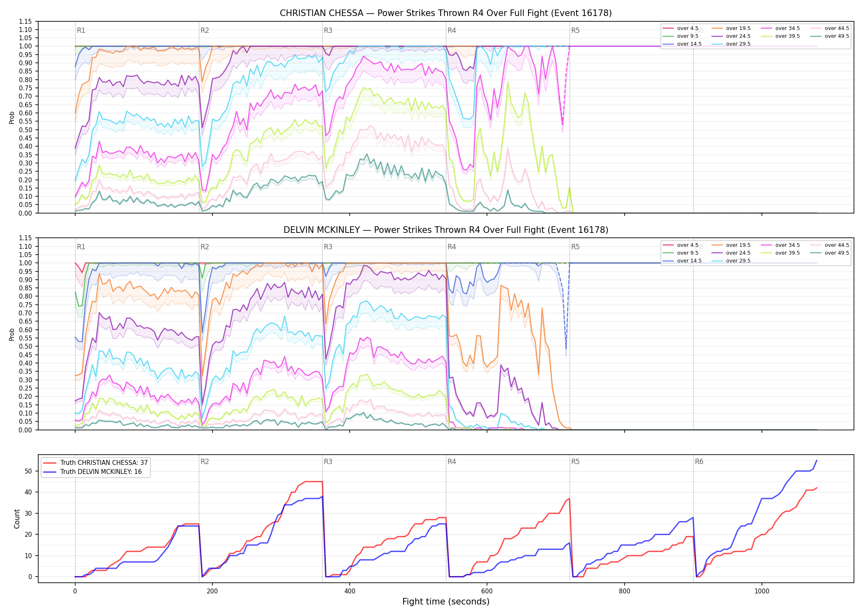
Task: Pick 'over 49.5' legend entry in McKinley chart
Action: coord(830,253)
